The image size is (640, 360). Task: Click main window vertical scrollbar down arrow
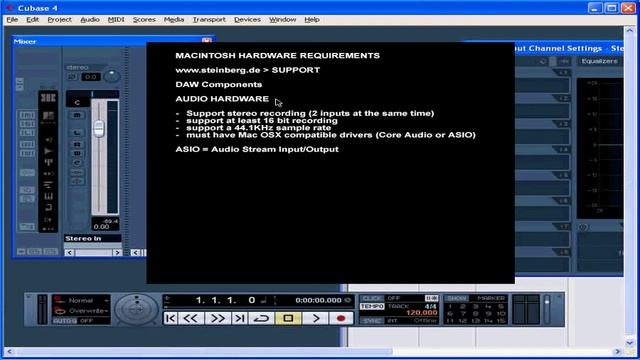click(629, 342)
